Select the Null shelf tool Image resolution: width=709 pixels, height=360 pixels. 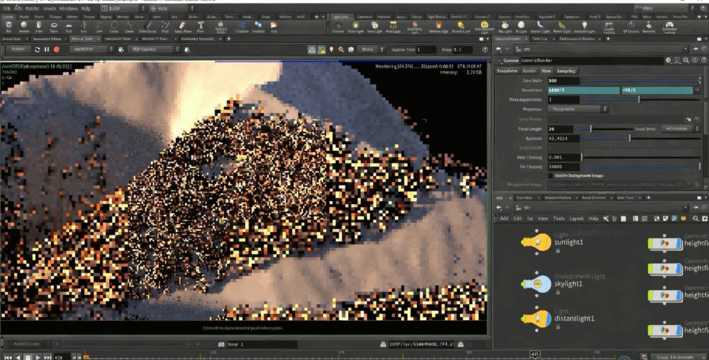pyautogui.click(x=84, y=27)
